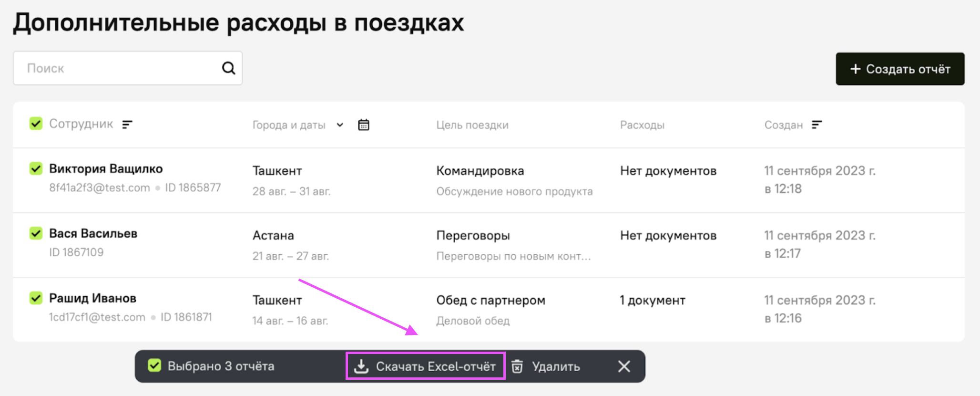Click the plus icon on Создать отчёт

855,69
